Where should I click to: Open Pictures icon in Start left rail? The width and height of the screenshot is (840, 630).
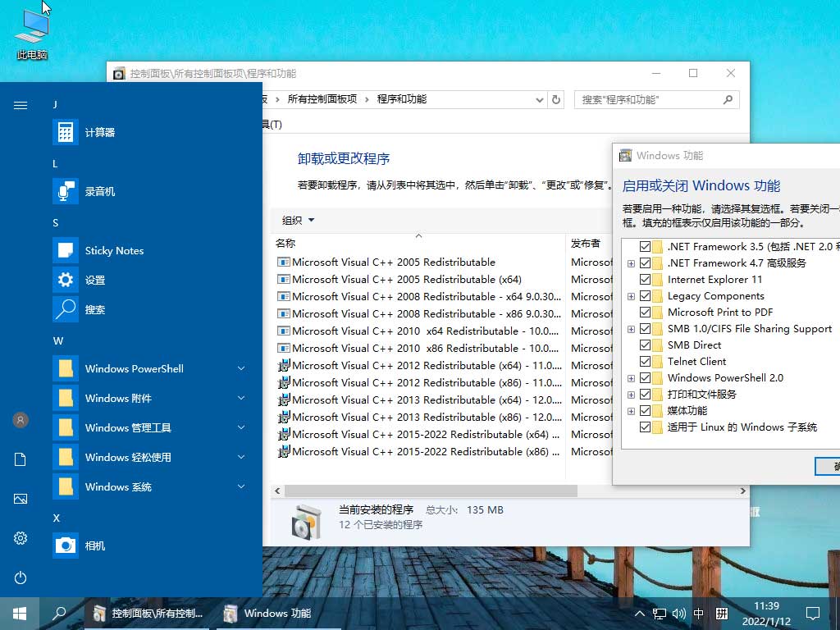21,499
